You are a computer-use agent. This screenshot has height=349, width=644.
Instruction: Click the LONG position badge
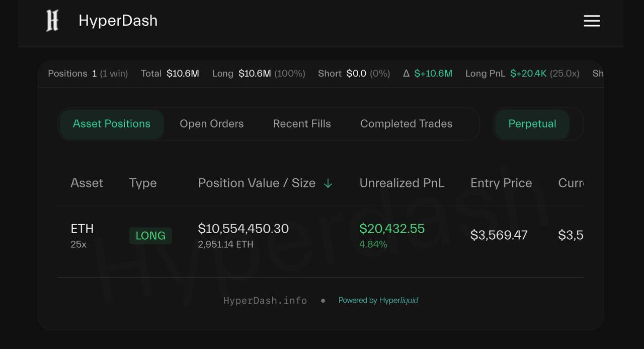coord(150,236)
